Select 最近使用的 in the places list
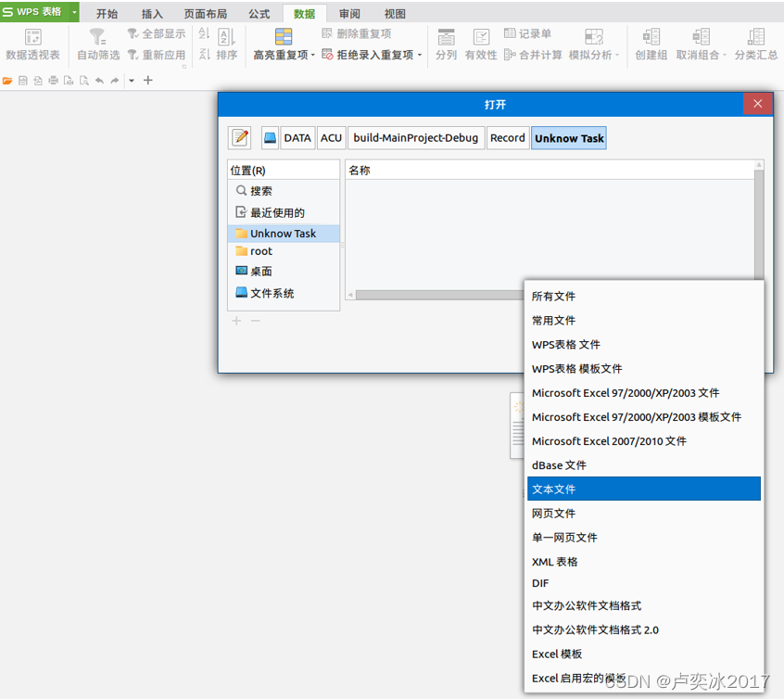784x699 pixels. click(284, 212)
